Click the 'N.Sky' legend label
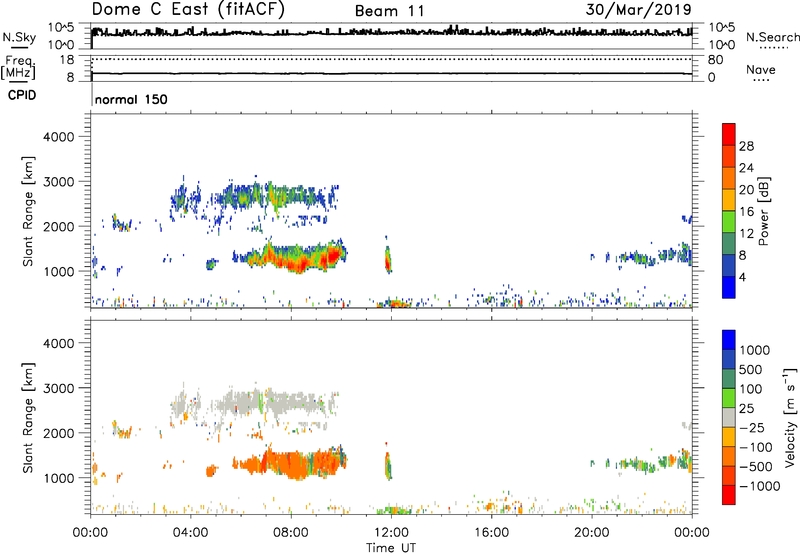 pyautogui.click(x=19, y=37)
